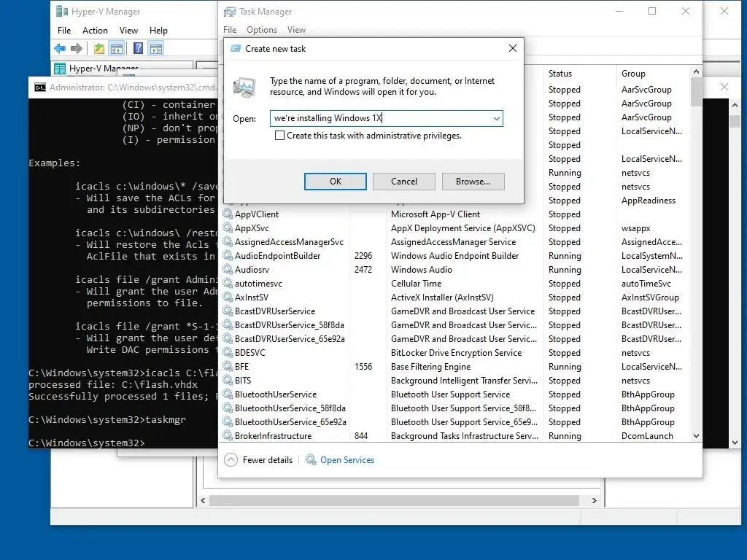Screen dimensions: 747x560
Task: Click Cancel in Create new task dialog
Action: click(x=404, y=182)
